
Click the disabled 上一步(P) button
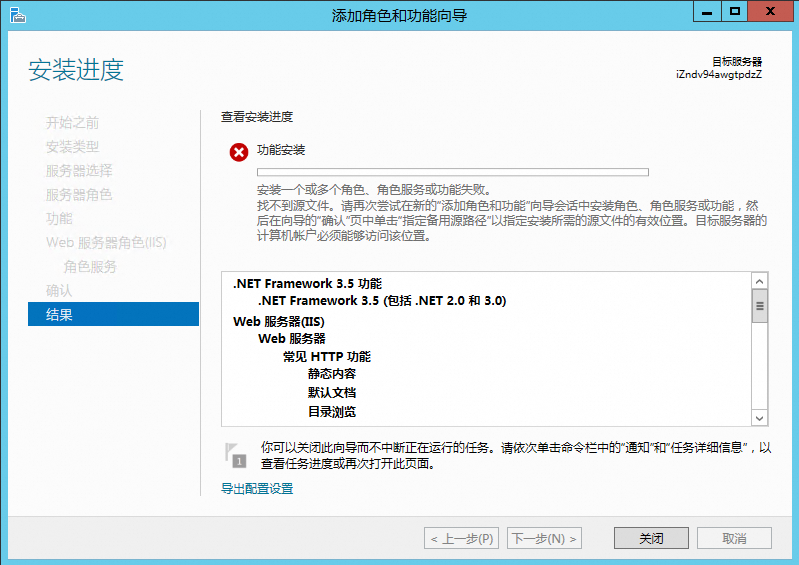(x=461, y=538)
